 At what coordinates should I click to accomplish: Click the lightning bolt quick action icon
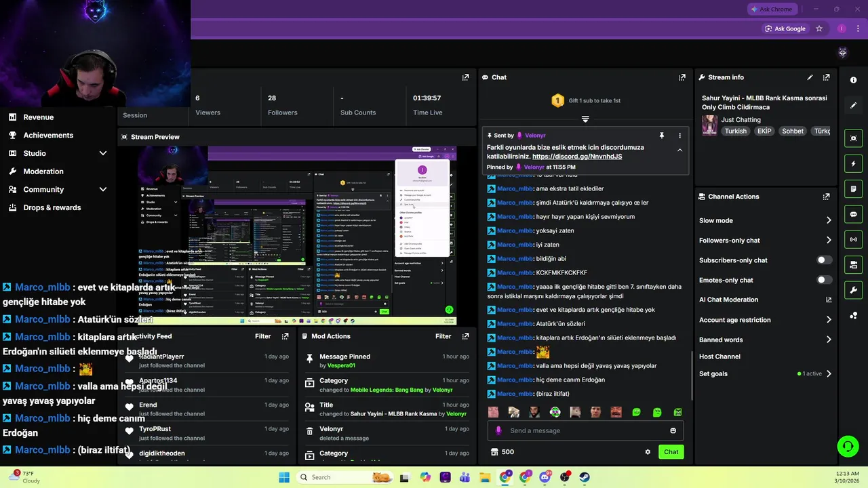point(853,163)
